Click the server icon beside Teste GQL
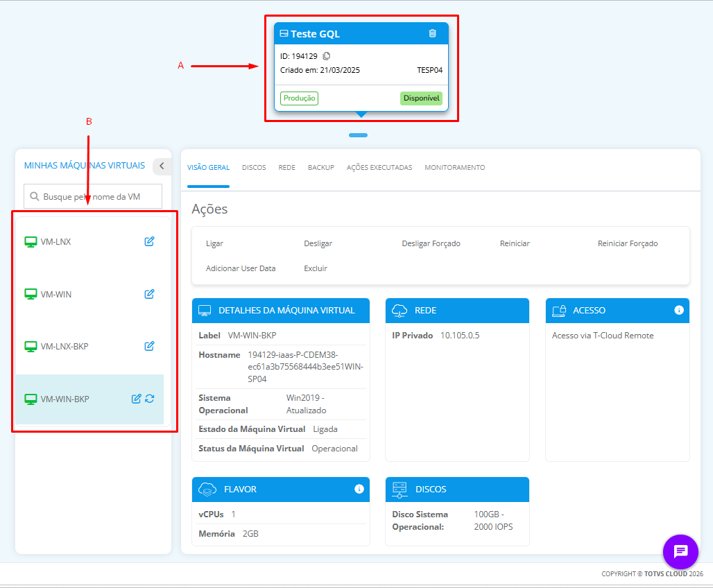 pos(284,33)
